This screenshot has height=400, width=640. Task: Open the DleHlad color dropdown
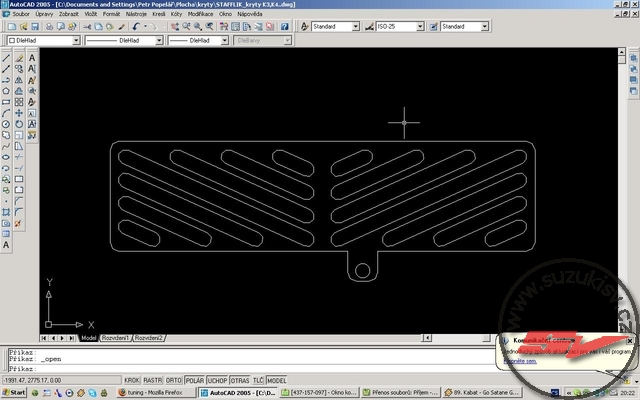coord(76,40)
